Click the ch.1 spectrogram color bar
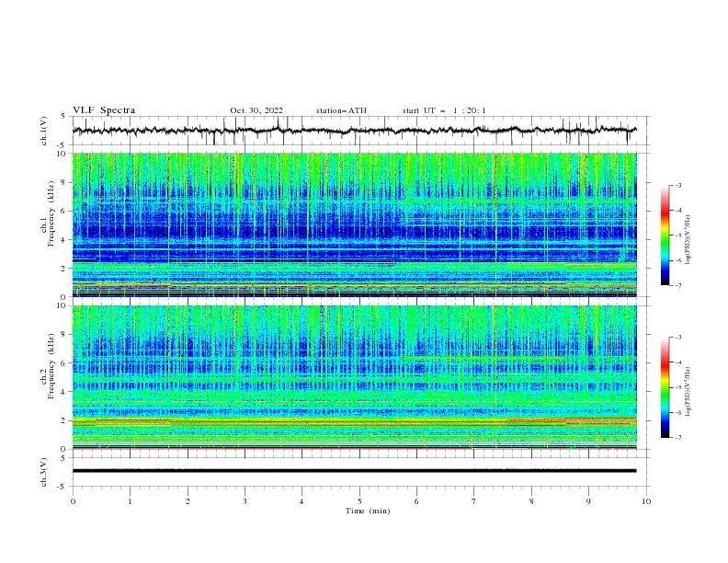Image resolution: width=728 pixels, height=563 pixels. tap(665, 236)
